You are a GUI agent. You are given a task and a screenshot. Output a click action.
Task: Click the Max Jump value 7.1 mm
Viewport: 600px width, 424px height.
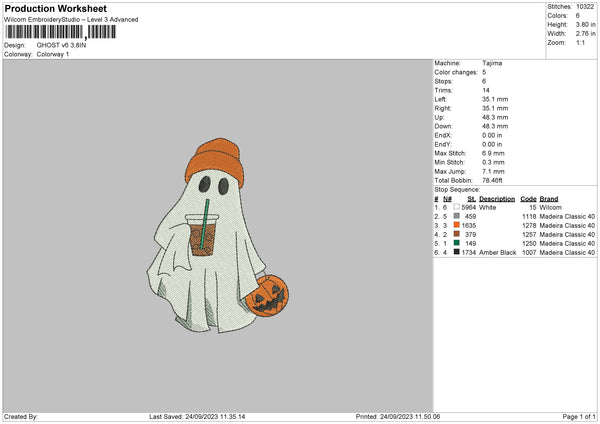tap(493, 171)
